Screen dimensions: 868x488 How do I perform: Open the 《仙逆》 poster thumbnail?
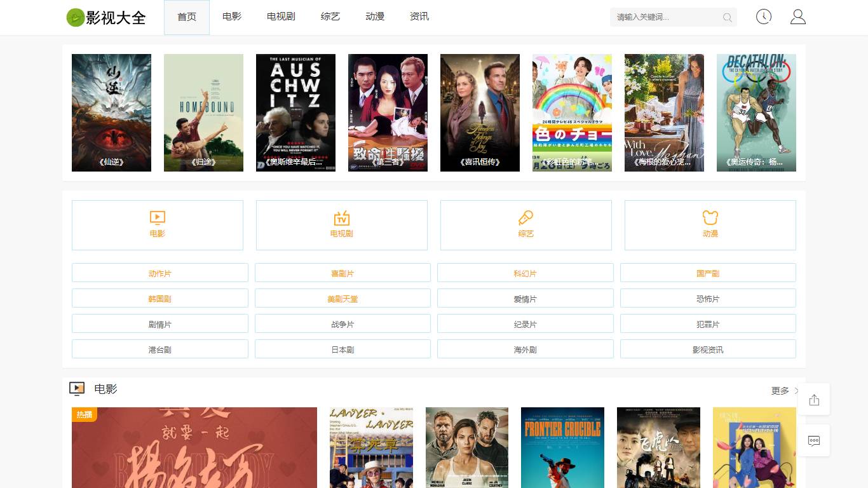111,112
